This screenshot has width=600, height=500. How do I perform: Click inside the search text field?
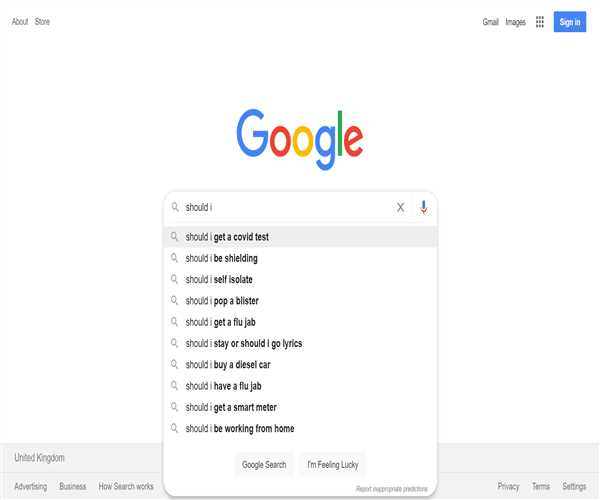click(x=290, y=207)
